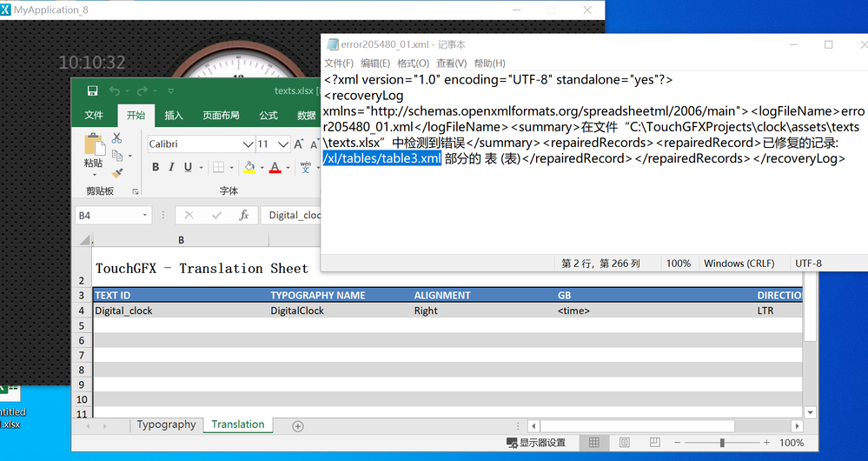
Task: Click the 粘贴 paste icon
Action: tap(94, 144)
